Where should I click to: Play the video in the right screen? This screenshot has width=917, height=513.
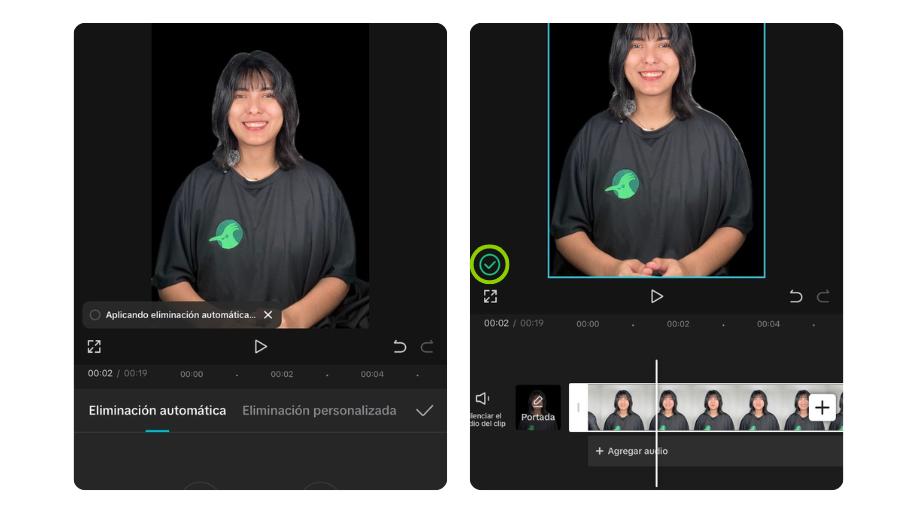pyautogui.click(x=656, y=296)
